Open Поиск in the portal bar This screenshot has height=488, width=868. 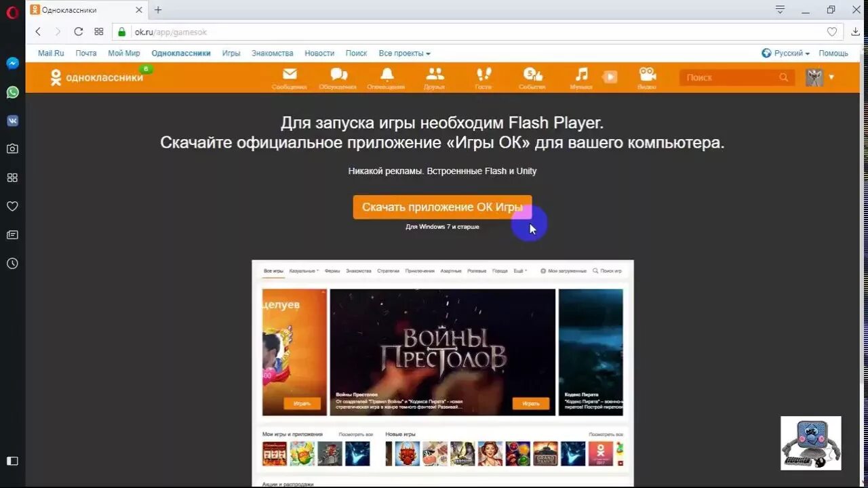[356, 53]
